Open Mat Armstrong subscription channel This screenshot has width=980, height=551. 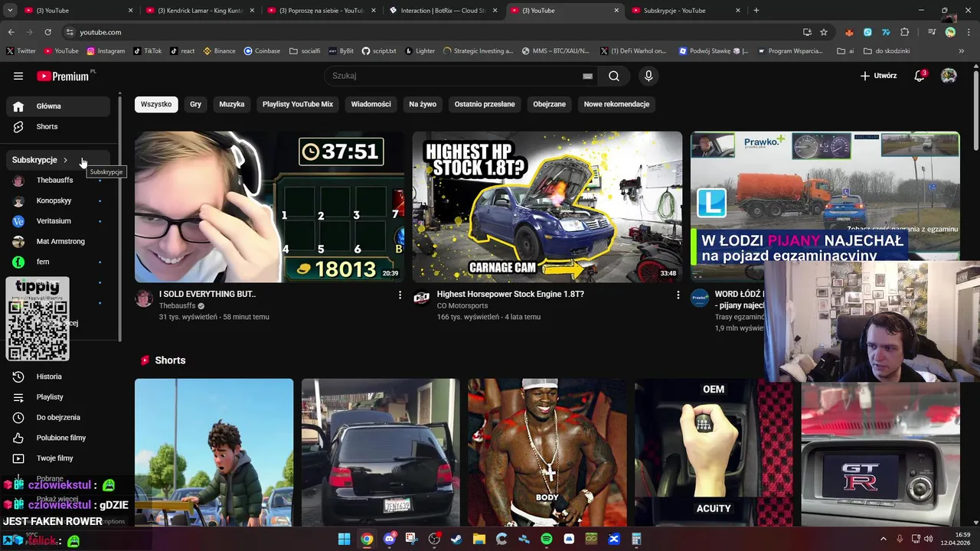57,242
